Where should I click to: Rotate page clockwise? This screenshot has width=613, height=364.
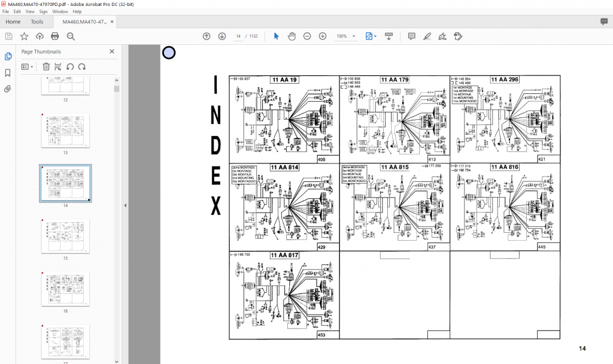pos(81,67)
